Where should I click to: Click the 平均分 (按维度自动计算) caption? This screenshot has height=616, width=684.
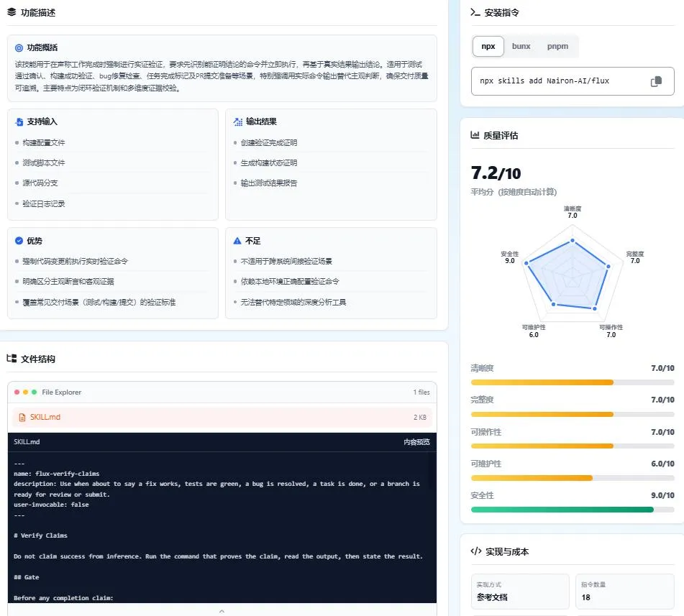tap(514, 192)
